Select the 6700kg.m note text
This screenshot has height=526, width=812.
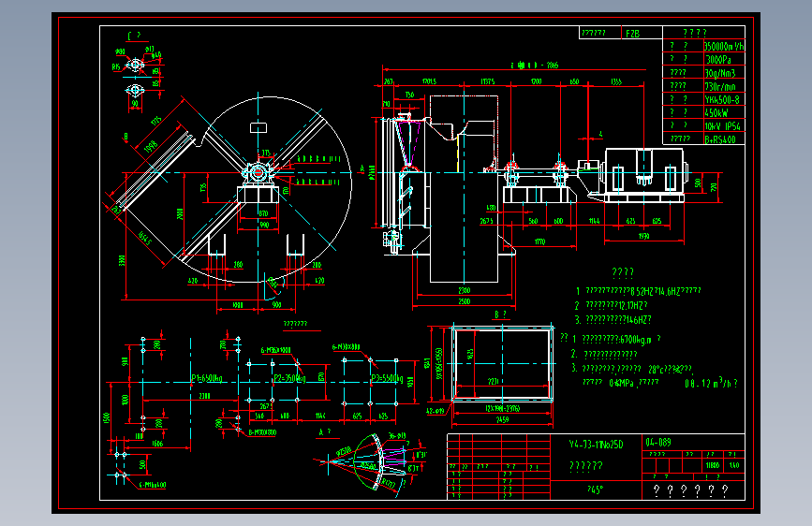coord(634,339)
